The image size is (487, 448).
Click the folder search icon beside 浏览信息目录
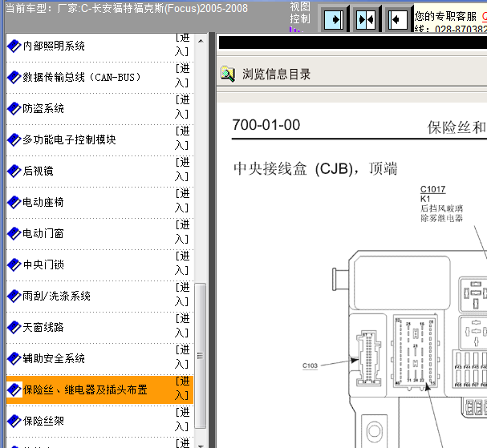(x=228, y=75)
